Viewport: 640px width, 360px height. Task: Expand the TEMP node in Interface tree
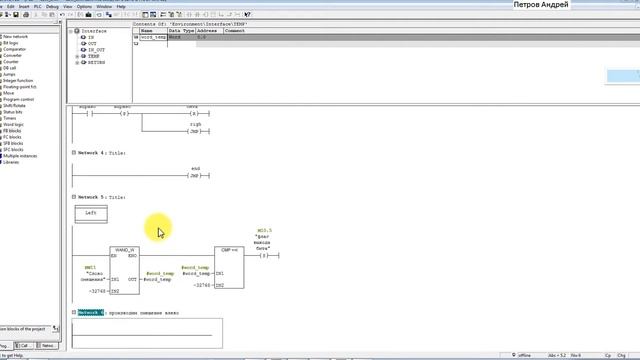point(77,56)
